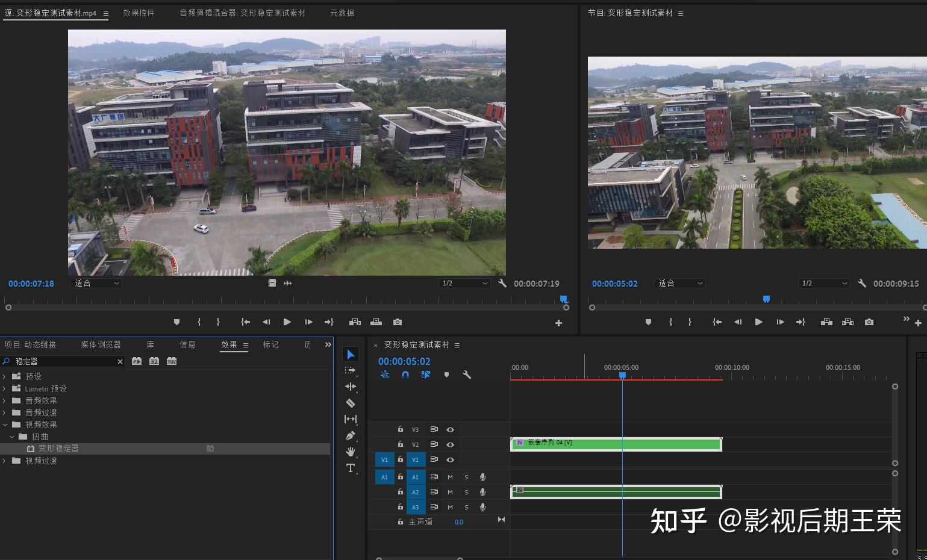
Task: Toggle V1 track visibility eye
Action: [x=450, y=459]
